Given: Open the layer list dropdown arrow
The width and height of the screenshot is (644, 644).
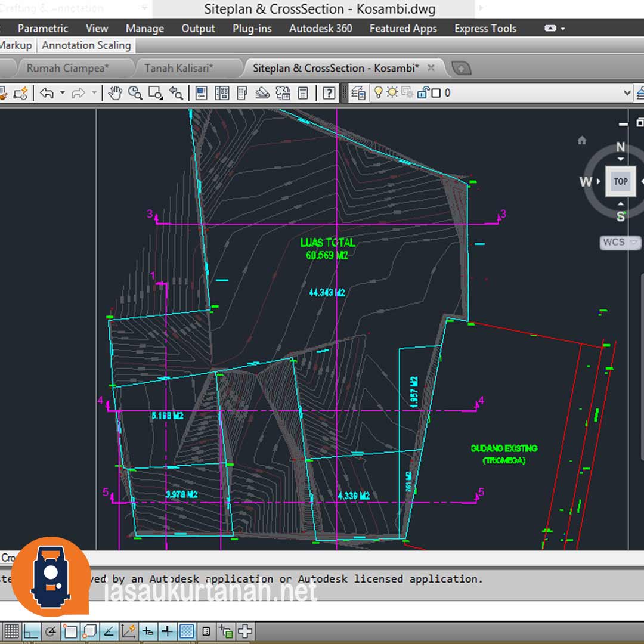Looking at the screenshot, I should [x=627, y=93].
